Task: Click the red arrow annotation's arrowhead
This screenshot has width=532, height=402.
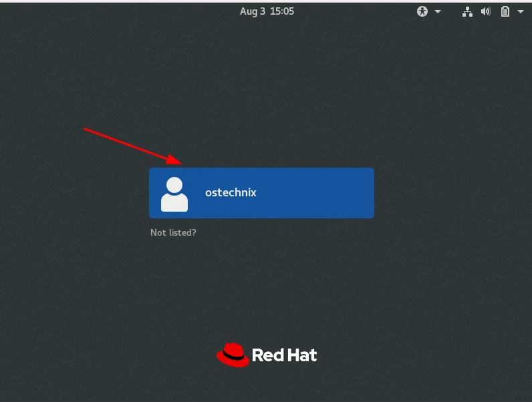Action: [x=176, y=161]
